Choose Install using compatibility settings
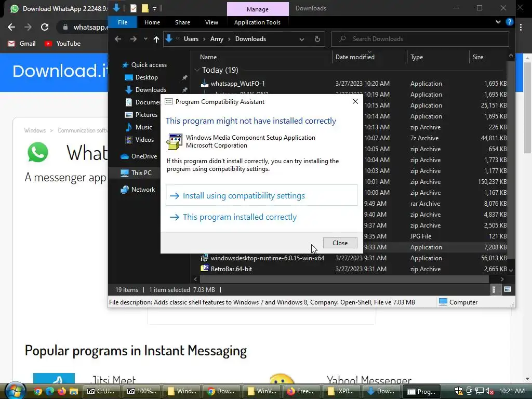 coord(262,195)
